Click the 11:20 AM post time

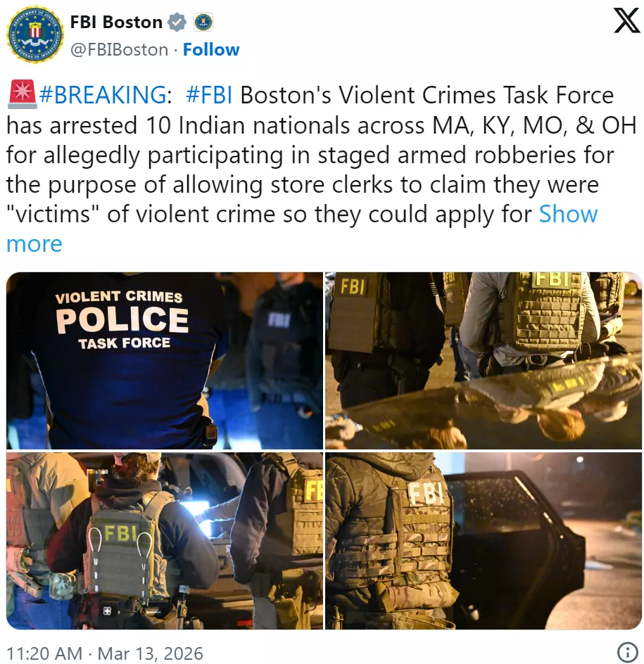(x=44, y=653)
